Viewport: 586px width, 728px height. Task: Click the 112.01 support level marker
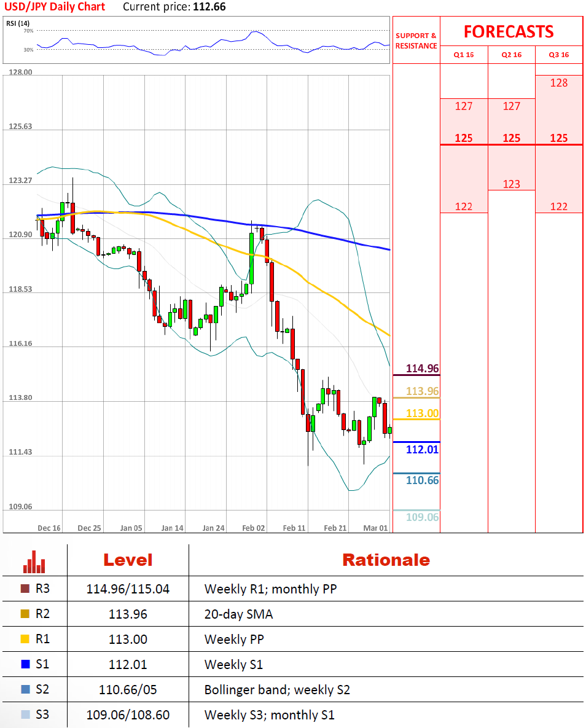click(x=422, y=450)
